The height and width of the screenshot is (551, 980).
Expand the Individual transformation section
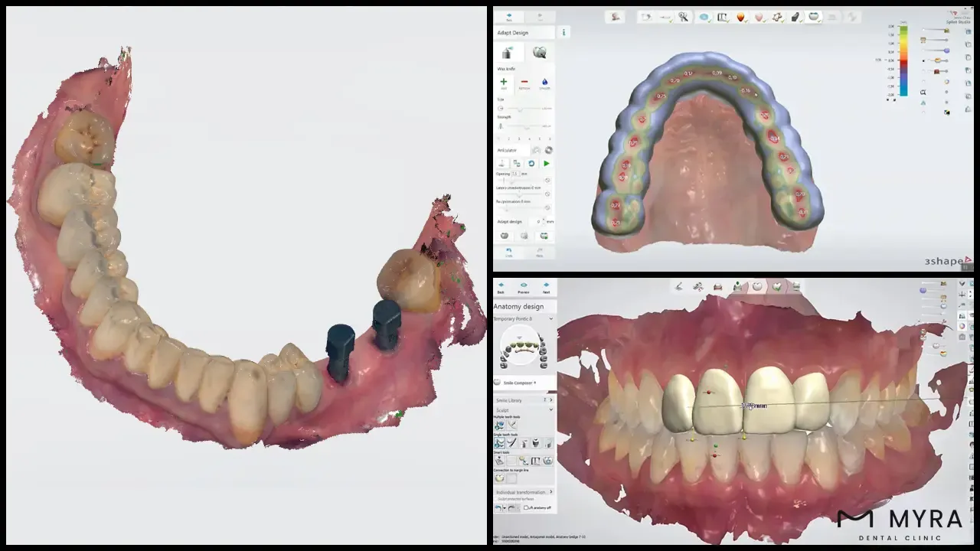(550, 492)
